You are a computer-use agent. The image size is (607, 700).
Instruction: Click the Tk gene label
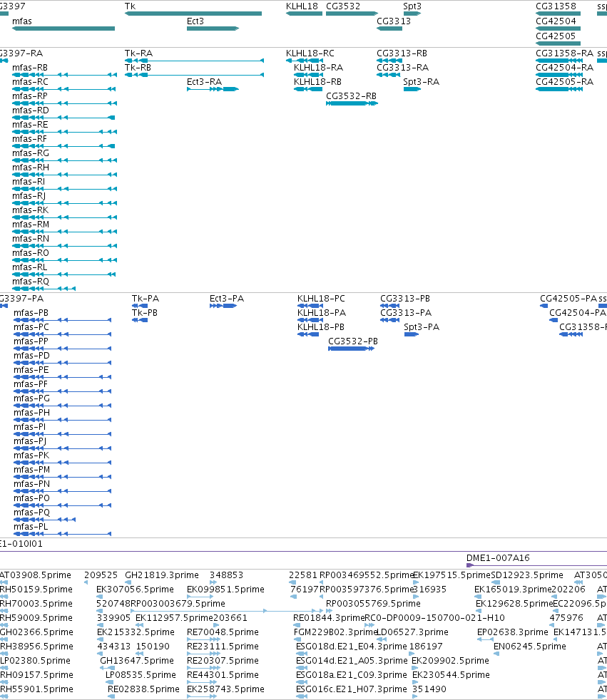(130, 6)
